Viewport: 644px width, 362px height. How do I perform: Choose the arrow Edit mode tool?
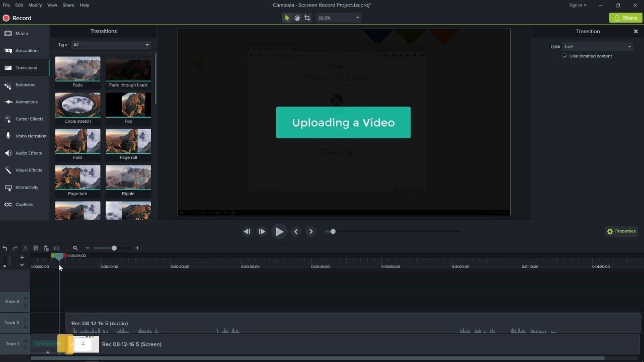click(x=287, y=18)
